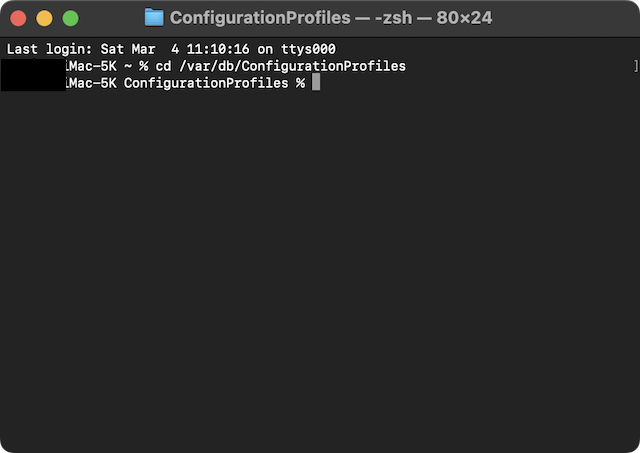Close the Terminal window with red button
640x453 pixels.
(x=17, y=18)
